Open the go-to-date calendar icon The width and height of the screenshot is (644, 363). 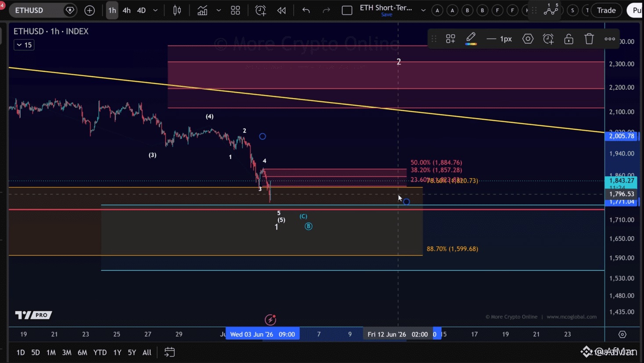(x=169, y=352)
